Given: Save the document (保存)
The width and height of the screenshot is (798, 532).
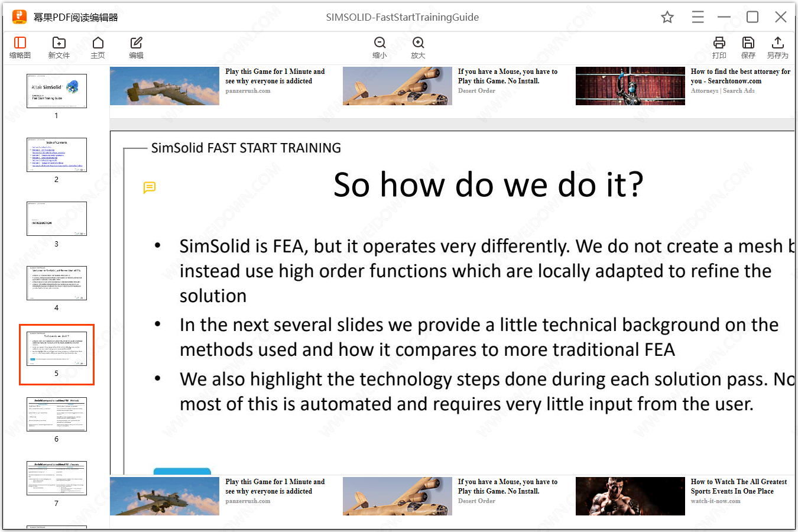Looking at the screenshot, I should pyautogui.click(x=748, y=48).
